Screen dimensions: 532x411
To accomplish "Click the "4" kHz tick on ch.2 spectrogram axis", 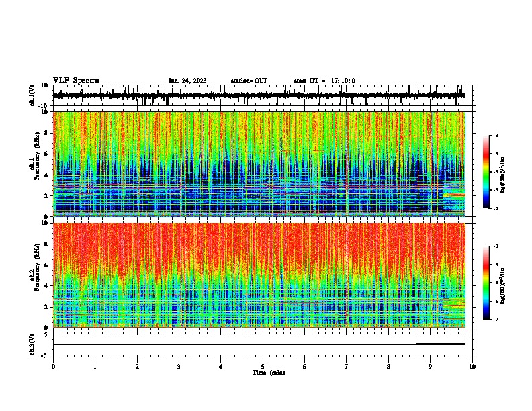I will click(46, 286).
